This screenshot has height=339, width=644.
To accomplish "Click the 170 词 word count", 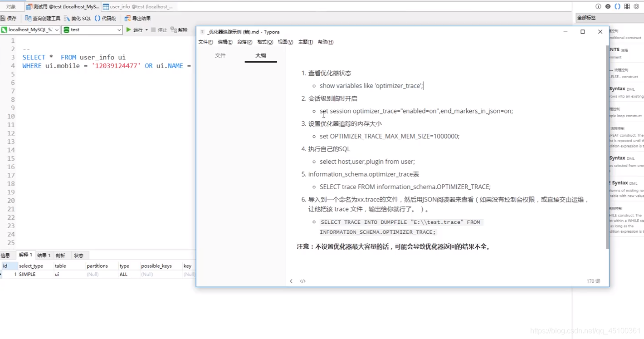I will (x=593, y=281).
